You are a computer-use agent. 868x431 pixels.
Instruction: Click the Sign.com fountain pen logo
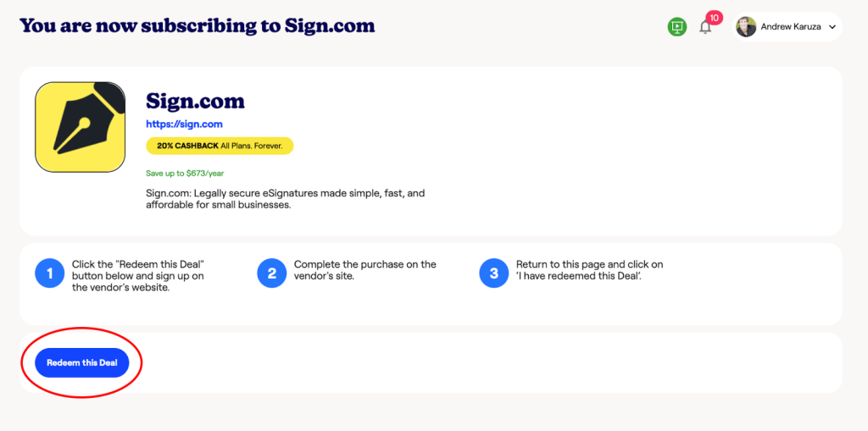tap(81, 127)
